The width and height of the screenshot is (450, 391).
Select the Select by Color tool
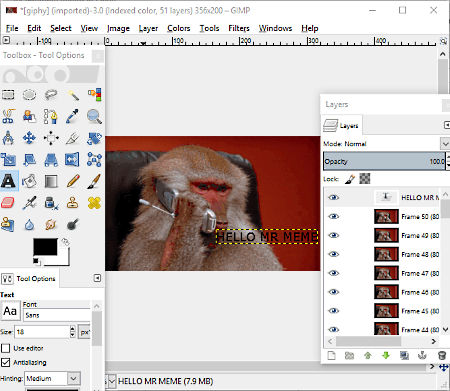tap(94, 95)
